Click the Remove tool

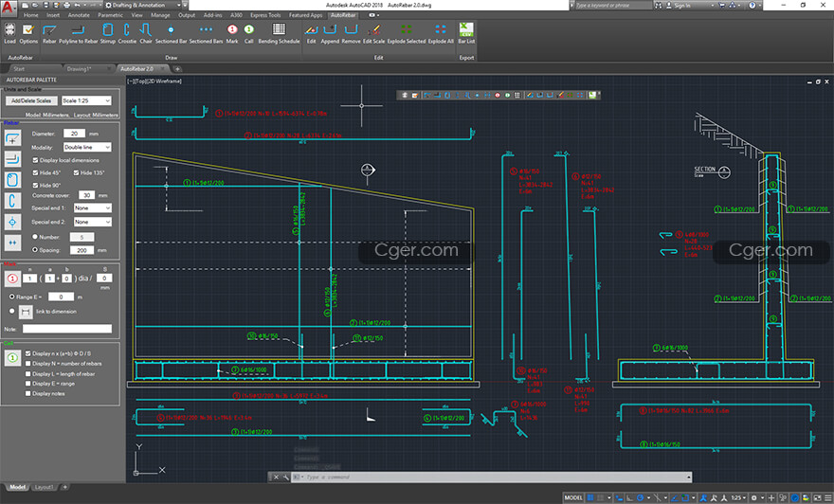[x=351, y=33]
